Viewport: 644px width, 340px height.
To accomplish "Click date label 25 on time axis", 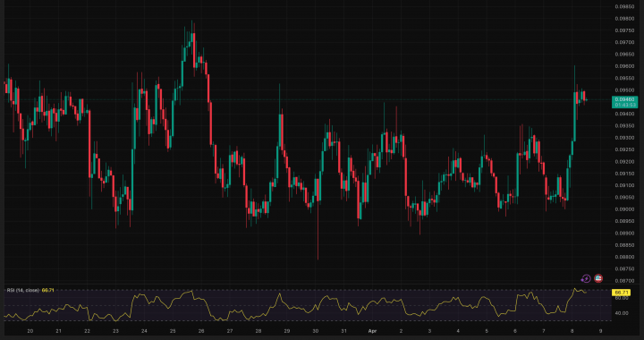I will point(173,331).
